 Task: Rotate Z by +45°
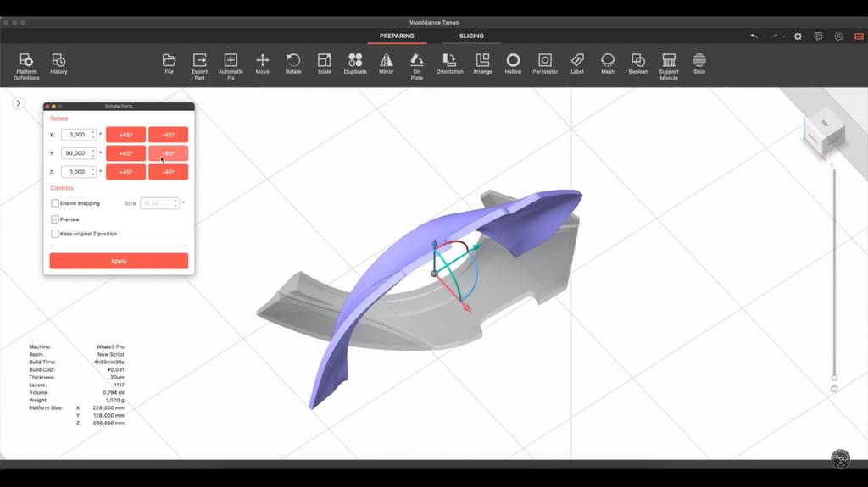point(125,172)
